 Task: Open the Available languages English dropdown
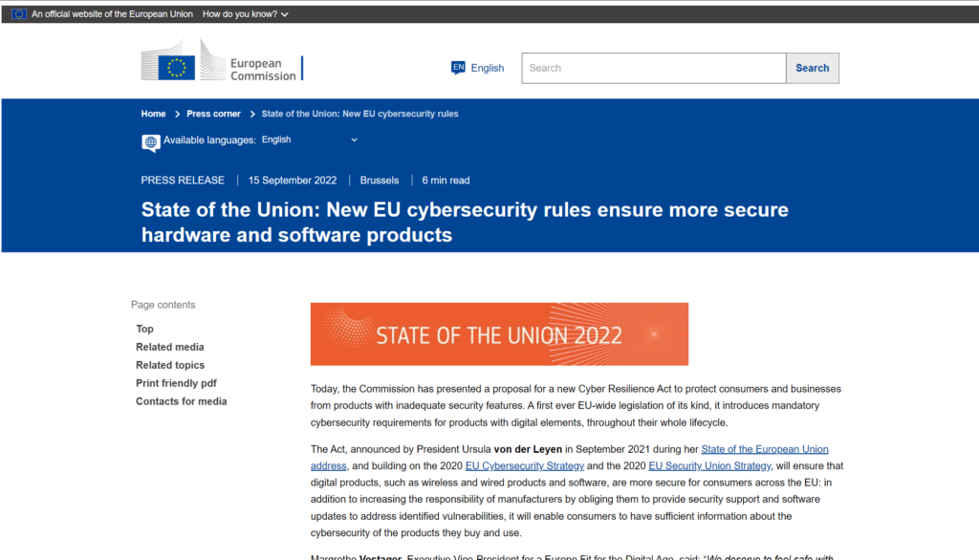click(x=308, y=139)
